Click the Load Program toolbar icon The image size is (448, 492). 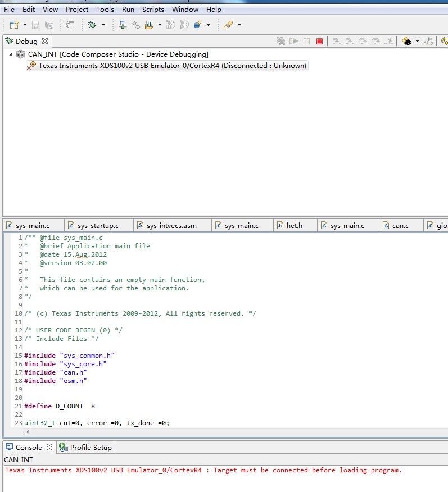(149, 25)
